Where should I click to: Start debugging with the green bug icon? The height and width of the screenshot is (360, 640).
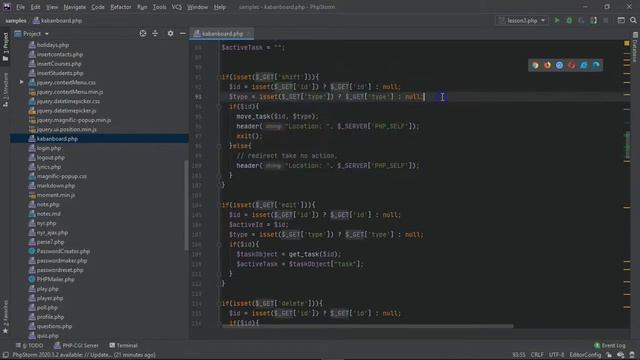569,20
